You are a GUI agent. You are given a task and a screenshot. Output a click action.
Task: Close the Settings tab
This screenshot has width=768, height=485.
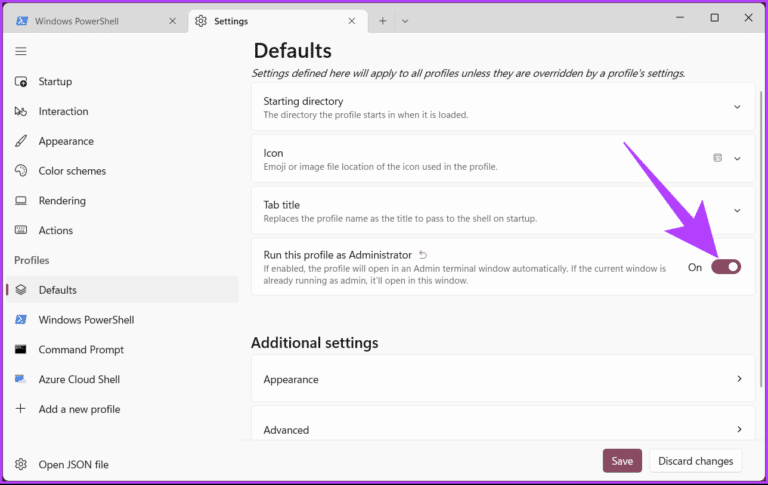tap(352, 21)
